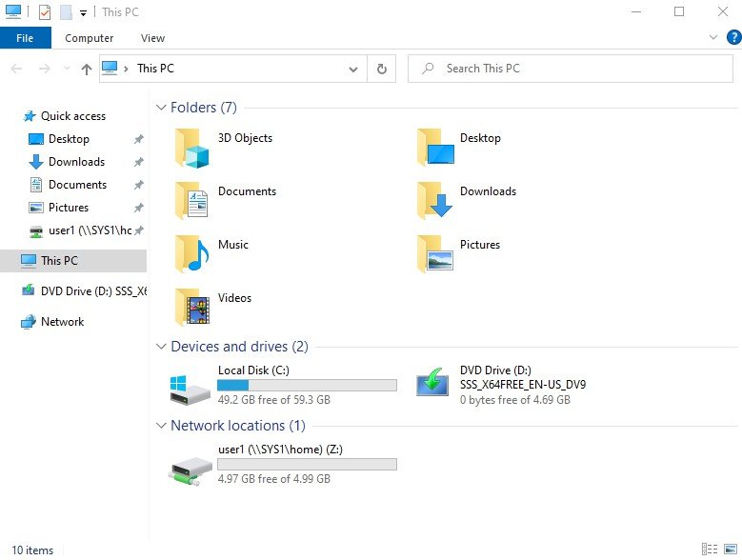Refresh the This PC view

click(381, 70)
